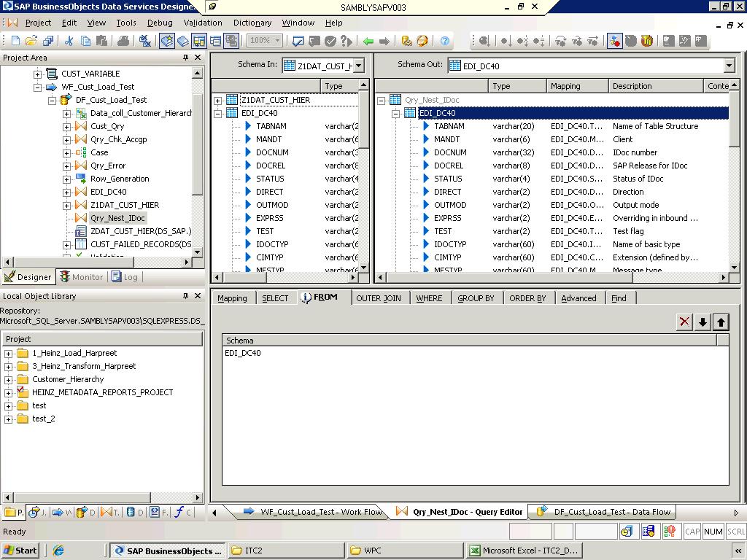747x560 pixels.
Task: Open the 100% zoom dropdown
Action: pyautogui.click(x=276, y=41)
